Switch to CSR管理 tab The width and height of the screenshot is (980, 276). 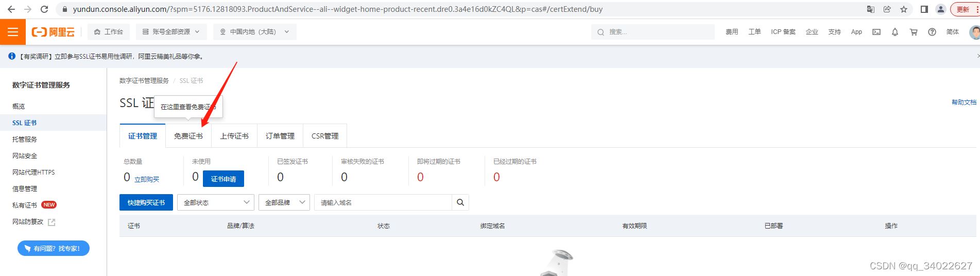tap(325, 136)
